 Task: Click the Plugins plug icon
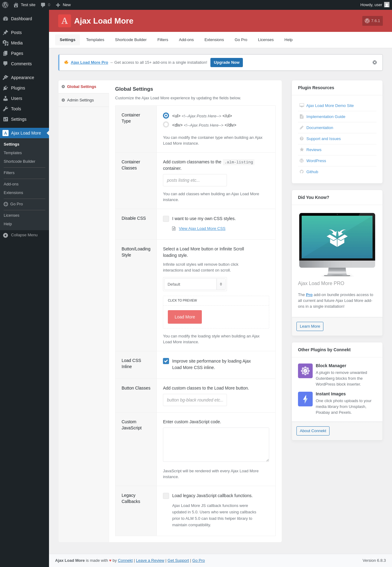pyautogui.click(x=6, y=88)
